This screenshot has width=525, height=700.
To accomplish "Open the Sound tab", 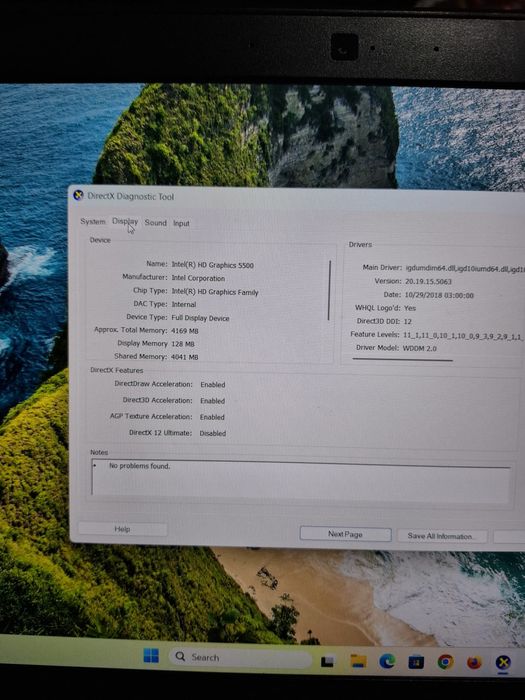I will click(x=155, y=222).
